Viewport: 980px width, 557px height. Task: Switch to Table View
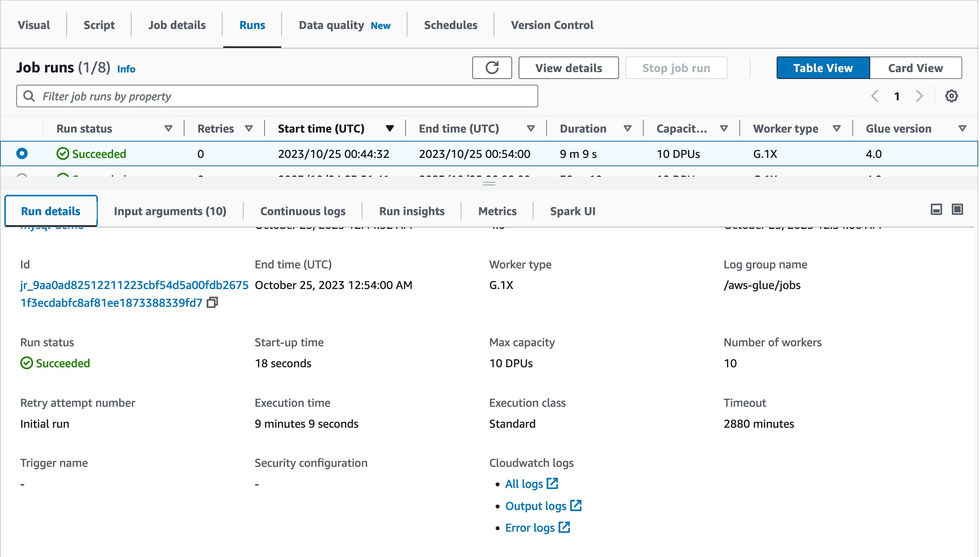point(823,68)
